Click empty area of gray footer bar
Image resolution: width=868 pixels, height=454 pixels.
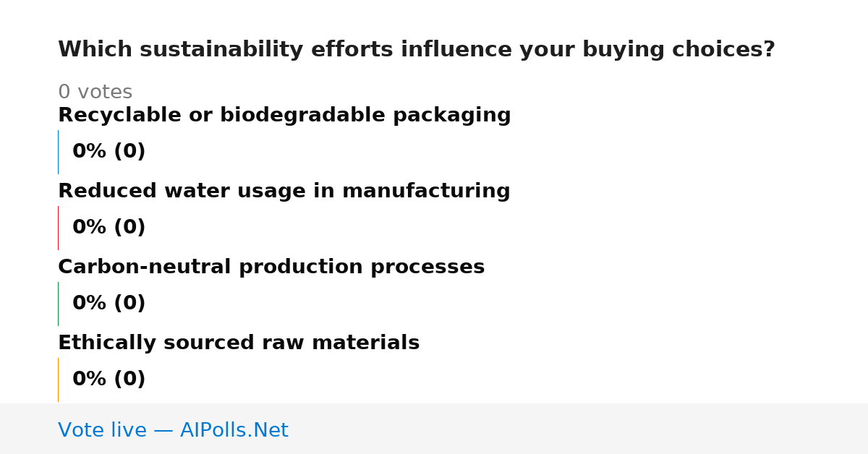pyautogui.click(x=579, y=429)
